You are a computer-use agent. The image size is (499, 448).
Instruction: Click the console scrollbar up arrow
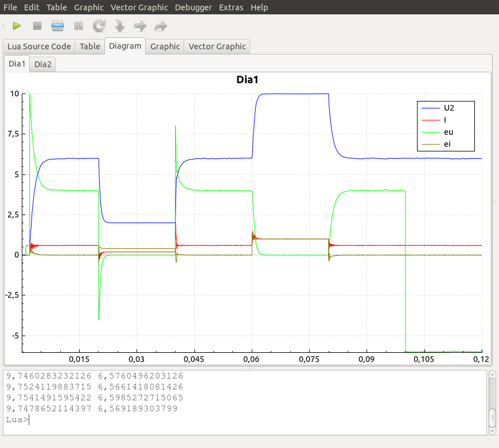tap(492, 375)
